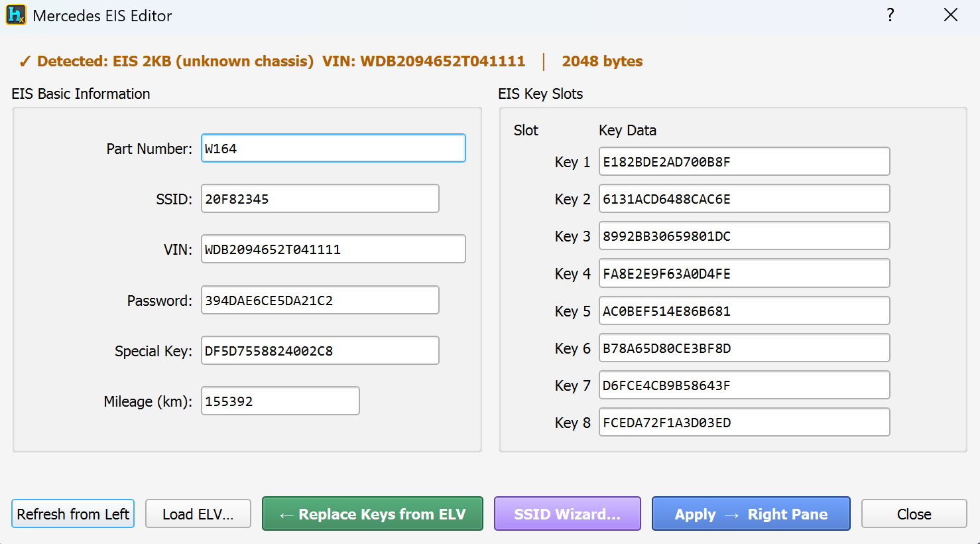
Task: Click into the Password field
Action: (320, 300)
